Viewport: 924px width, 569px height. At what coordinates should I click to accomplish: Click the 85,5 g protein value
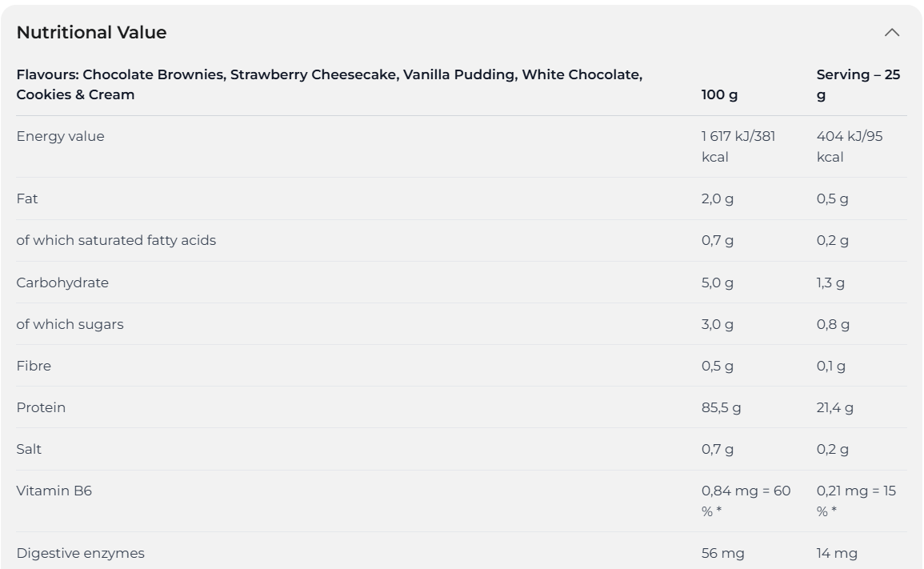721,407
